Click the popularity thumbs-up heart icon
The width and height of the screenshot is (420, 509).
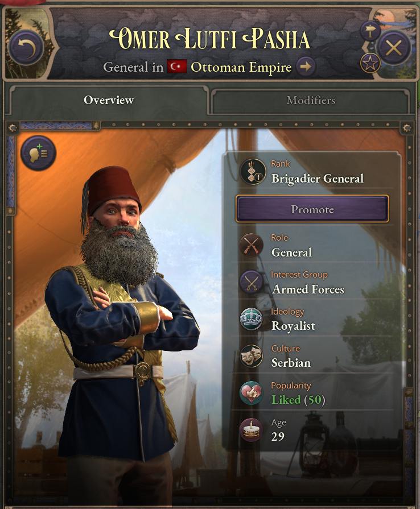(252, 393)
